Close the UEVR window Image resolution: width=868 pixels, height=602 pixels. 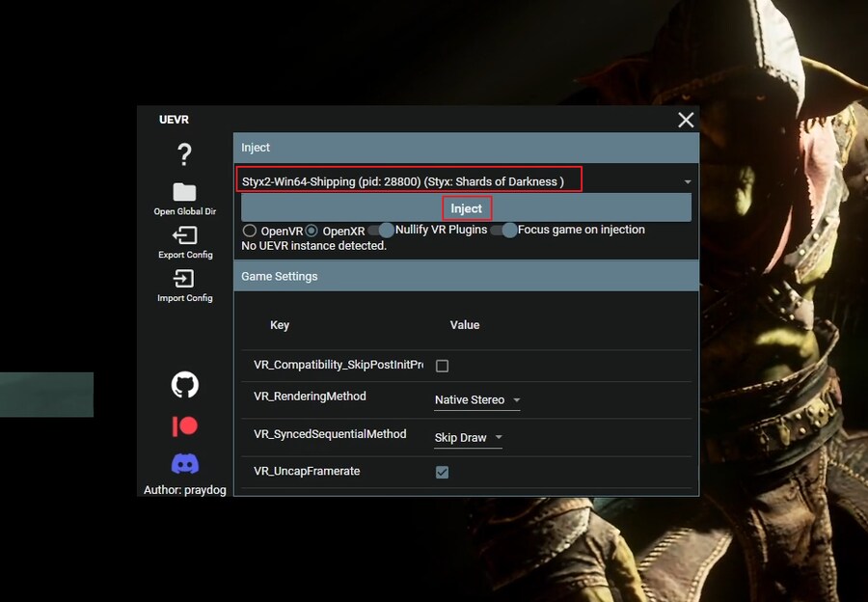coord(686,120)
